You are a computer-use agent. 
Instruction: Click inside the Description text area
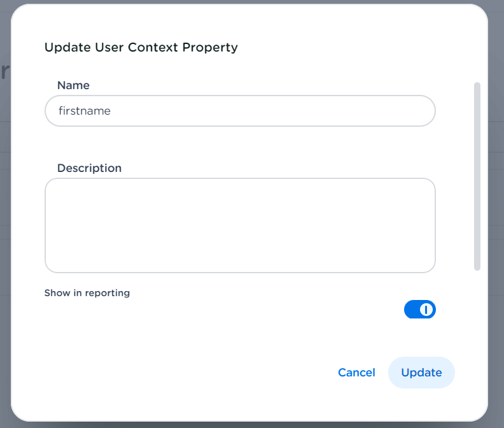(x=240, y=225)
